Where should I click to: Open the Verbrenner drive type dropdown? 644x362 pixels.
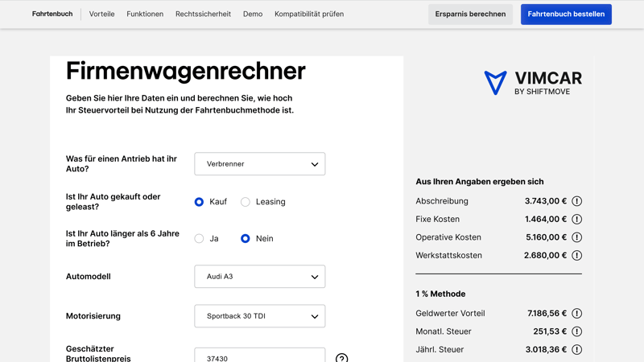coord(259,164)
